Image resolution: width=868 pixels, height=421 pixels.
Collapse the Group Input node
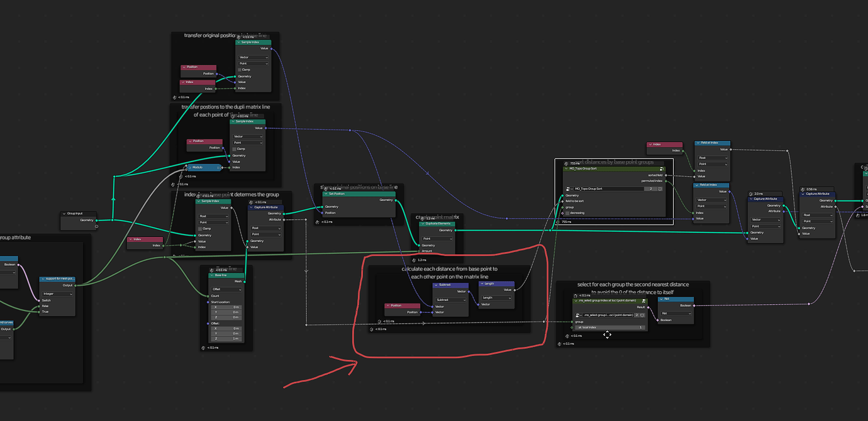click(x=65, y=214)
